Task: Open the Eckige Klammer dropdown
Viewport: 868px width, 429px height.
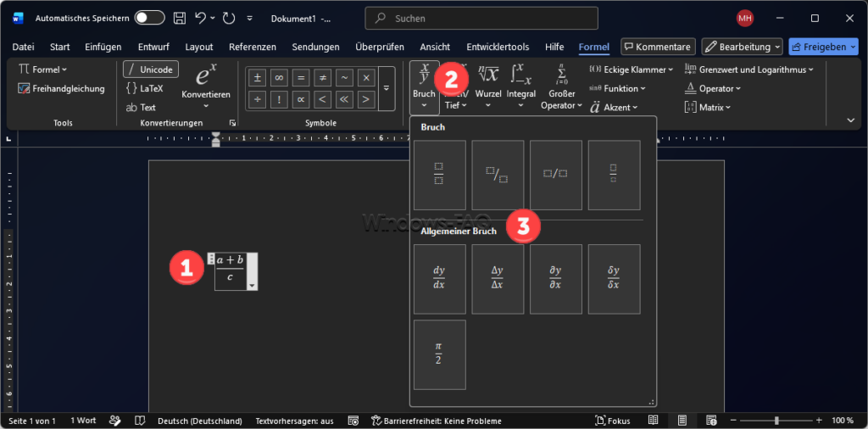Action: 631,70
